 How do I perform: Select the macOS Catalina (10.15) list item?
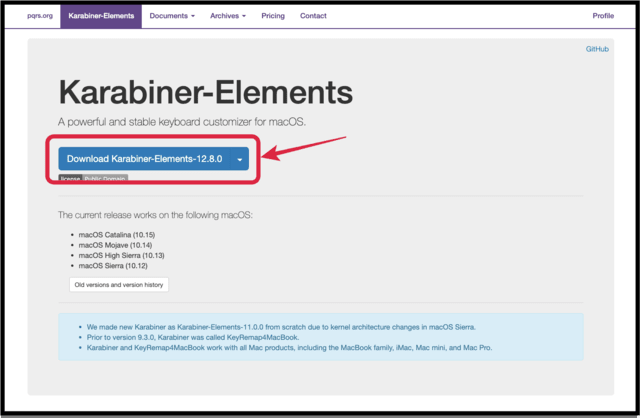coord(117,235)
